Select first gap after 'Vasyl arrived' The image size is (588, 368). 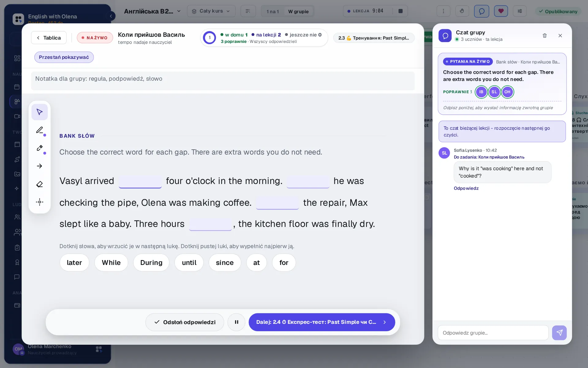140,181
